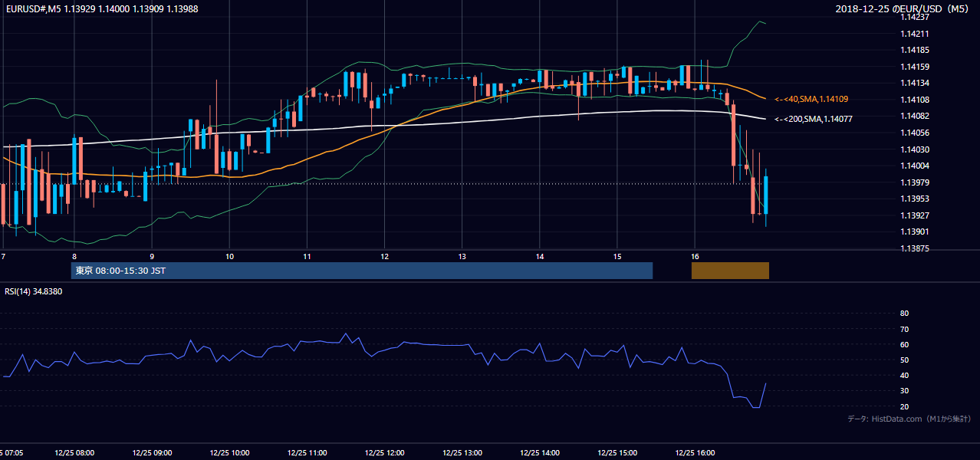
Task: Click price axis value 1.14056
Action: click(x=915, y=133)
